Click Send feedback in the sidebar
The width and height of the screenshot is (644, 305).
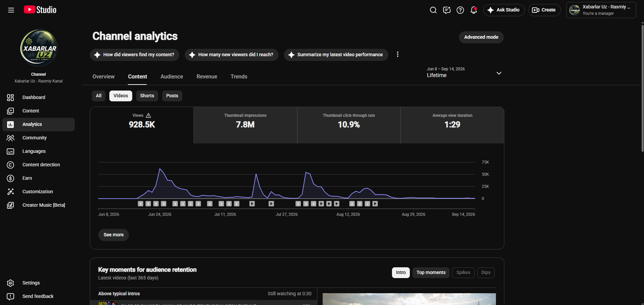(38, 296)
